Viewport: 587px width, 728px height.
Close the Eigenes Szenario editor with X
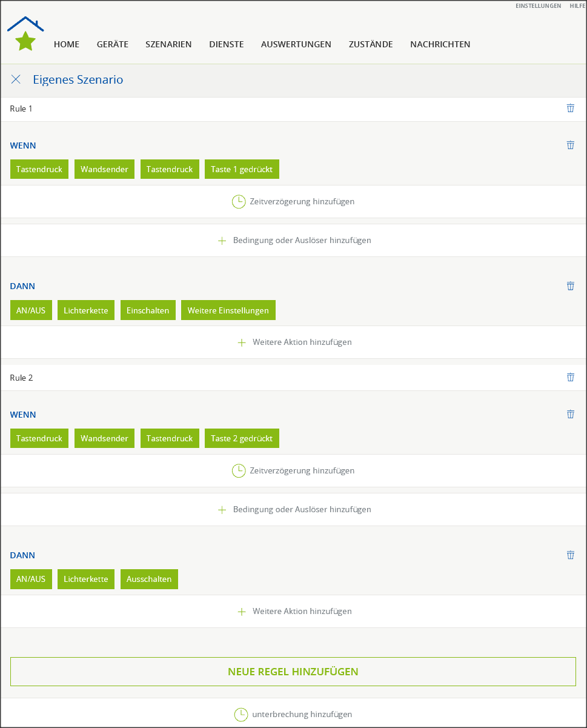[16, 79]
